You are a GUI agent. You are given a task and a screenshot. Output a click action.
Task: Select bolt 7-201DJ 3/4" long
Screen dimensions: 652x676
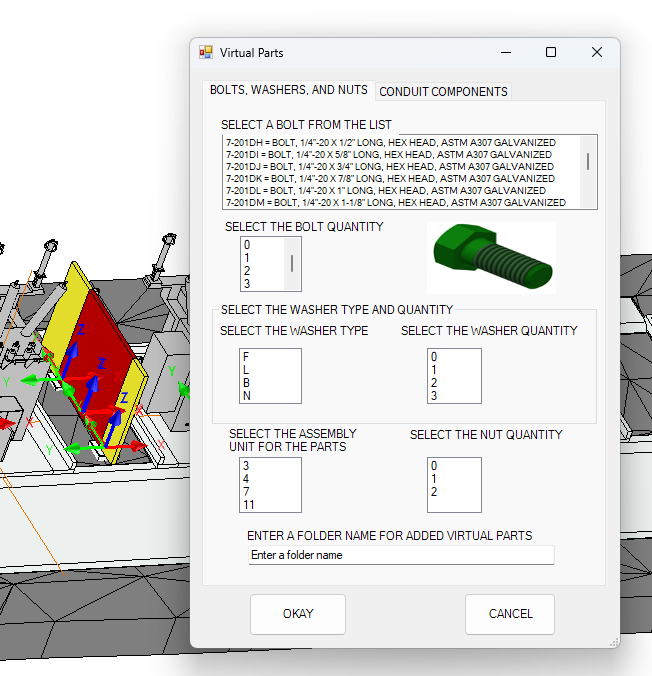(402, 166)
